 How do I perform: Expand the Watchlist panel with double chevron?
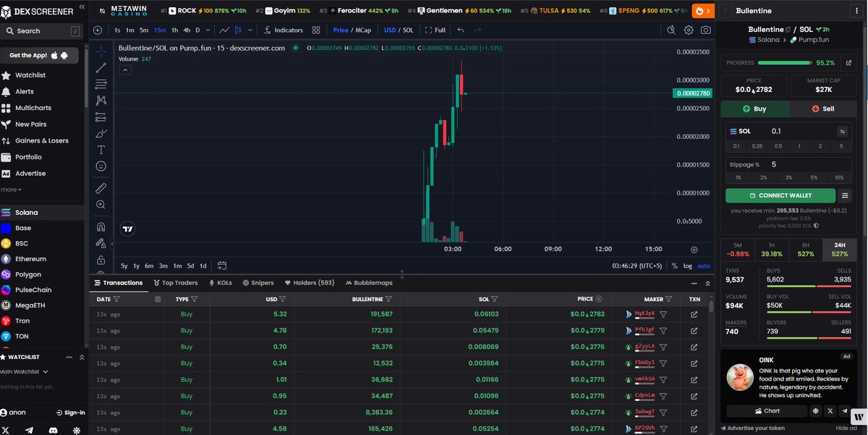[82, 358]
